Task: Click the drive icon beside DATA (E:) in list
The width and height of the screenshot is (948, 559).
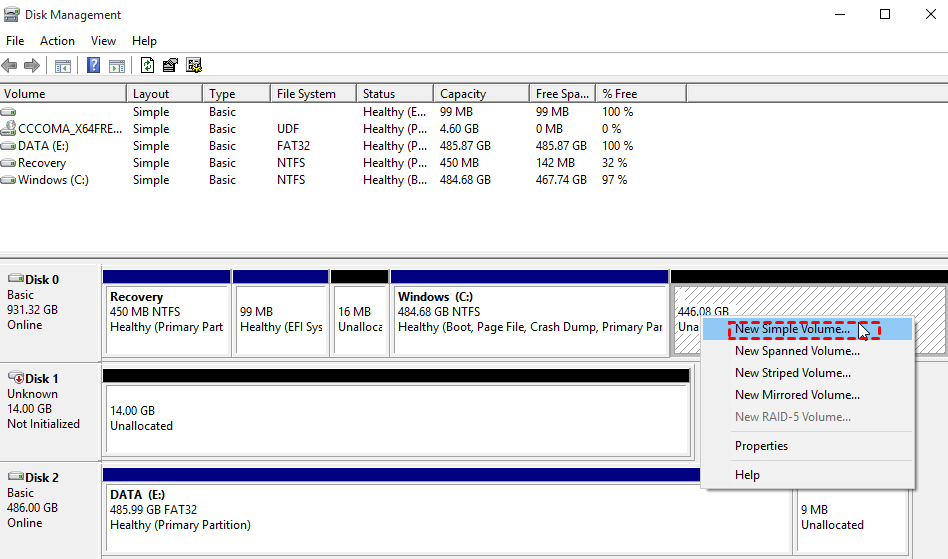Action: [x=8, y=146]
